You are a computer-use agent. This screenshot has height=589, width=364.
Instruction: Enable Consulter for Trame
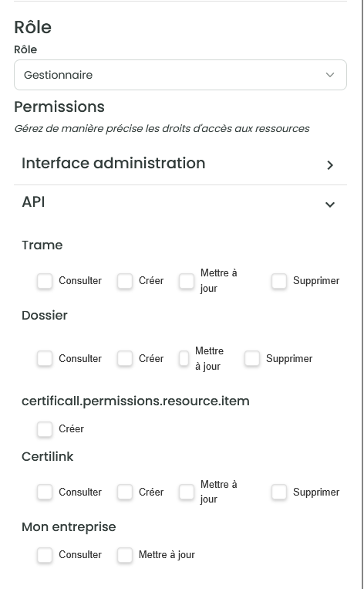[x=45, y=280]
